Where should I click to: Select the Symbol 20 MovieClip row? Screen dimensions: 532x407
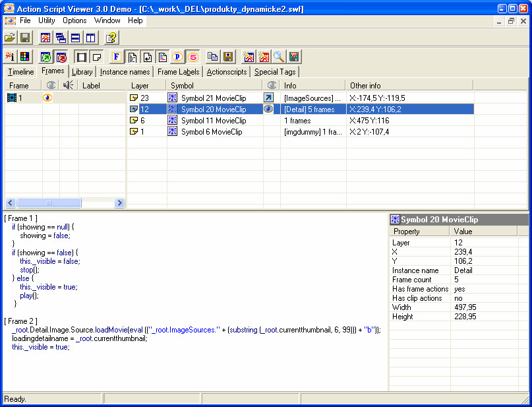(301, 110)
